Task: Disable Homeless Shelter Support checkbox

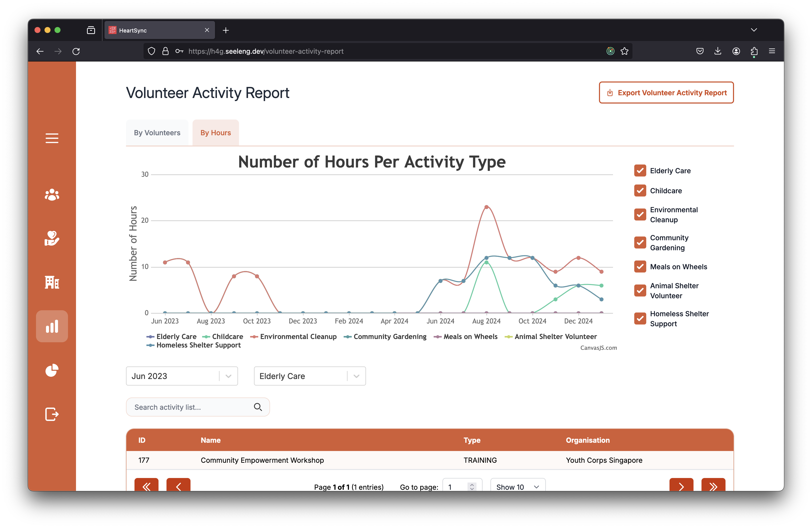Action: coord(640,318)
